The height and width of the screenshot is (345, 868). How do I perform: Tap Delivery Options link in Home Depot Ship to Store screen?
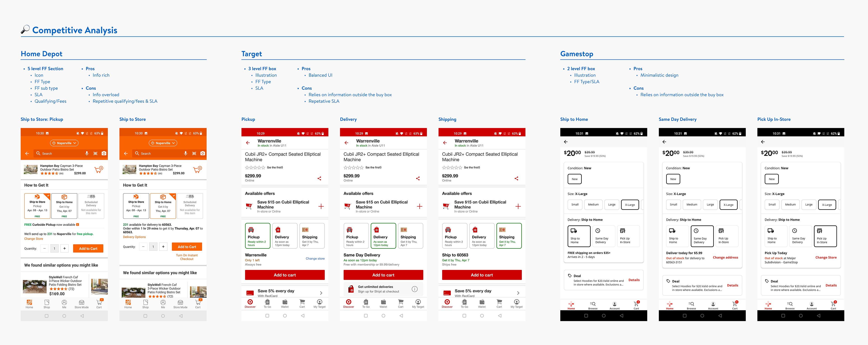pos(134,237)
